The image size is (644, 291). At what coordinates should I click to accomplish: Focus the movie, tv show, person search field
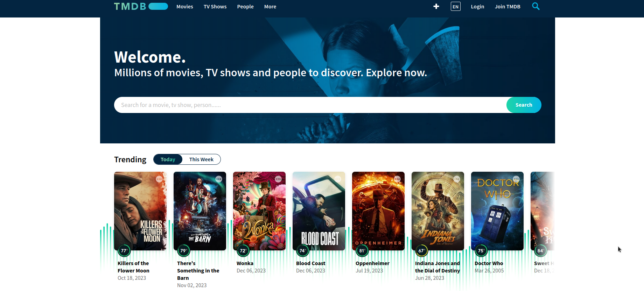pos(310,105)
